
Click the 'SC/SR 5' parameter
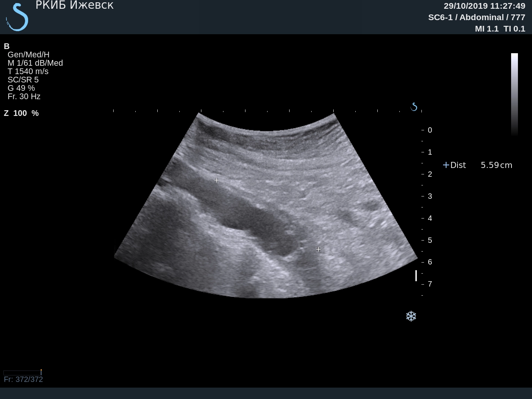[23, 80]
